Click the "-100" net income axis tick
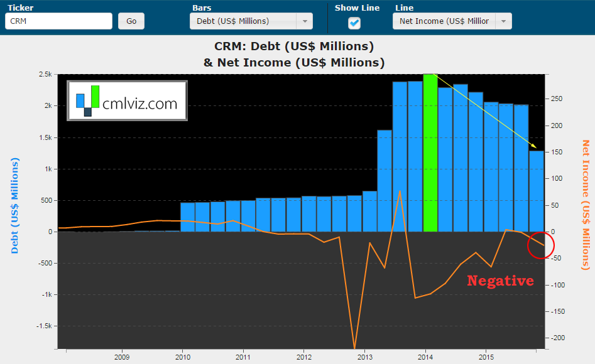Image resolution: width=595 pixels, height=364 pixels. point(557,285)
